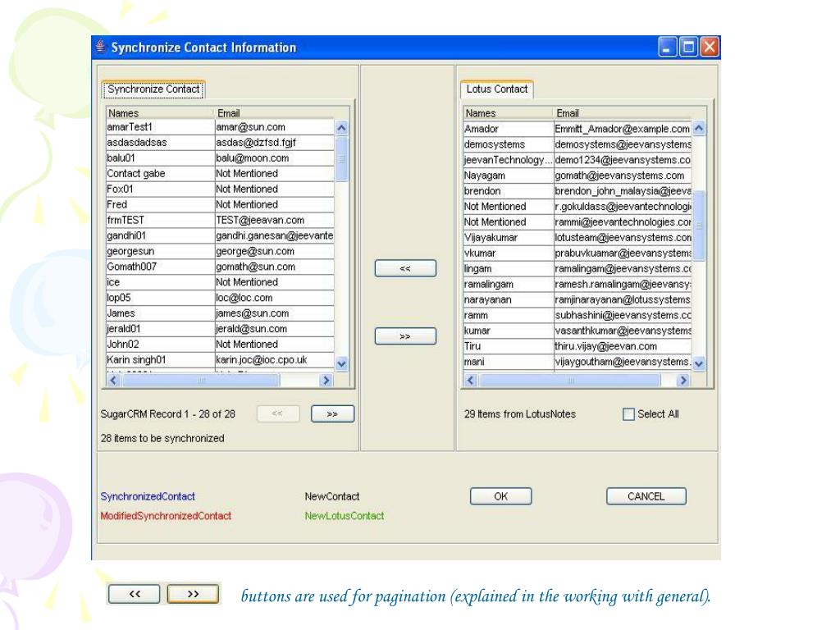Click Email column header in Lotus Contact
The height and width of the screenshot is (630, 840).
tap(623, 113)
